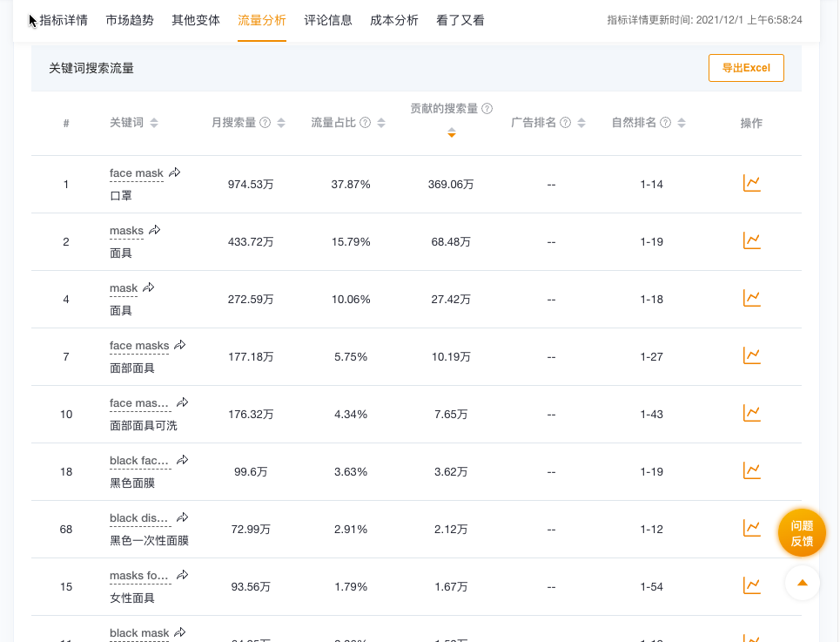The width and height of the screenshot is (840, 642).
Task: Click the help icon next to 月搜索量
Action: (x=266, y=123)
